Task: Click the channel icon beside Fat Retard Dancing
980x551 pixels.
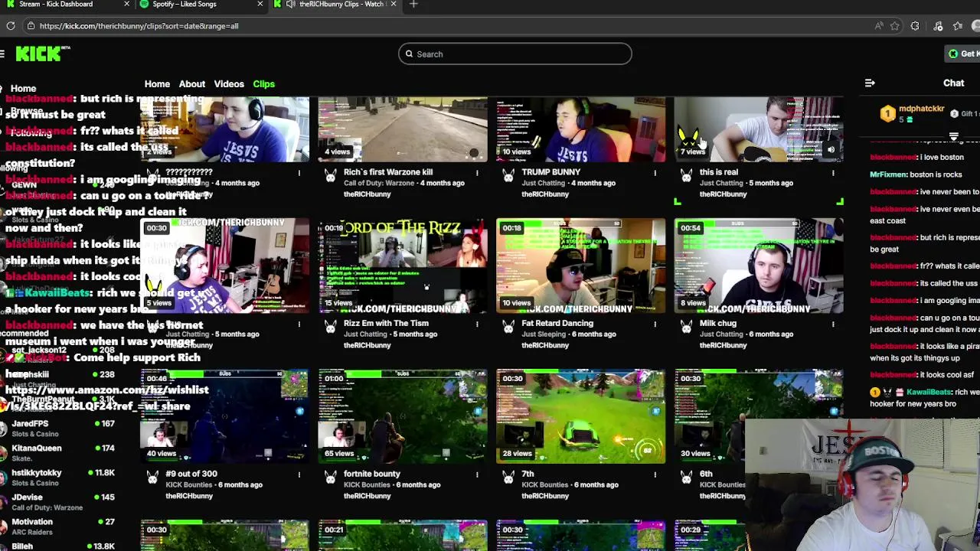Action: pyautogui.click(x=508, y=327)
